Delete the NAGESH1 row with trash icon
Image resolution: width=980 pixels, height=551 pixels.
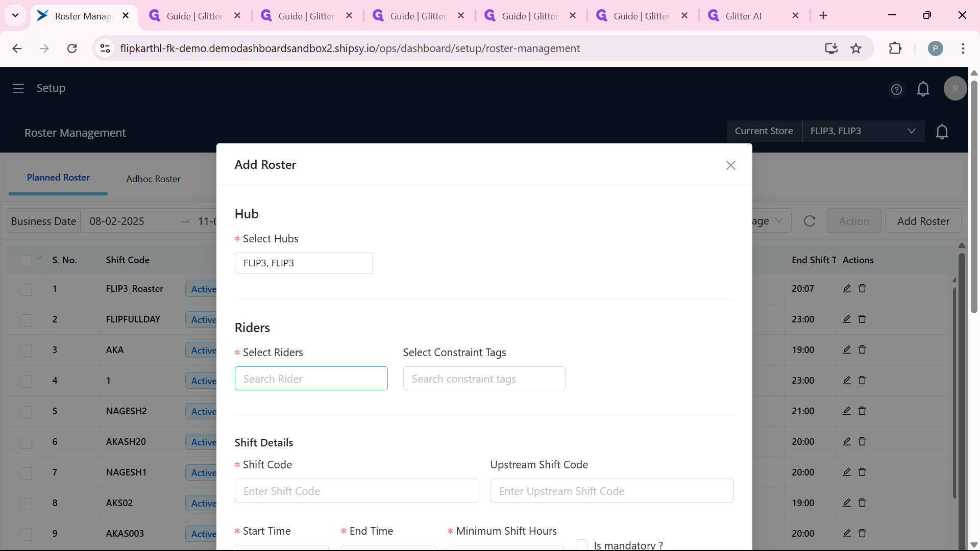[862, 472]
